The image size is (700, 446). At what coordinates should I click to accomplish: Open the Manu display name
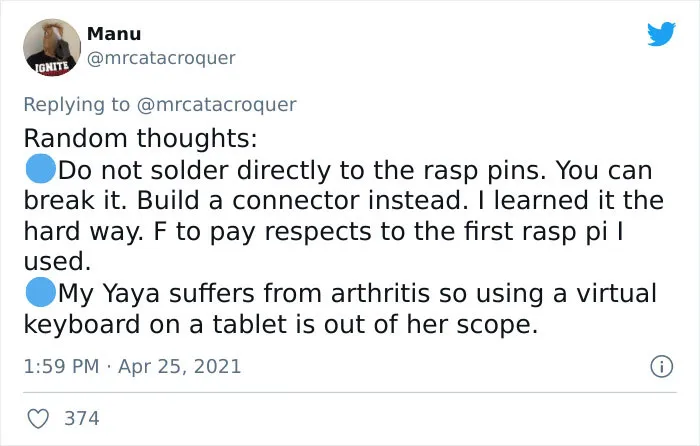coord(114,34)
